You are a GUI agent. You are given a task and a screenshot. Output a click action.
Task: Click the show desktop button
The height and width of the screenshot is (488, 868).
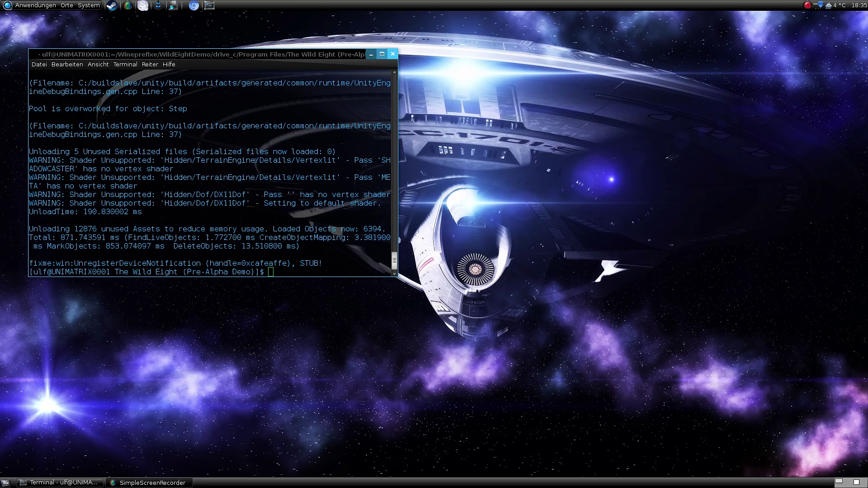click(x=5, y=483)
